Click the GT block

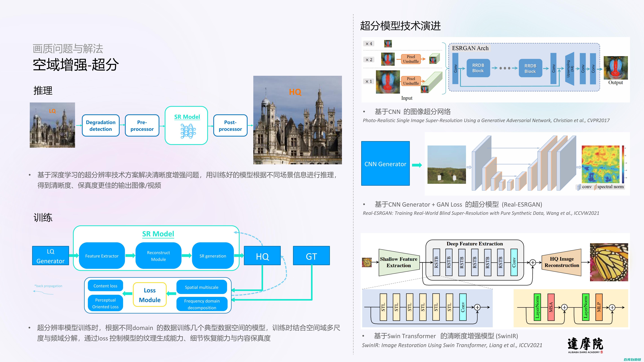point(311,256)
